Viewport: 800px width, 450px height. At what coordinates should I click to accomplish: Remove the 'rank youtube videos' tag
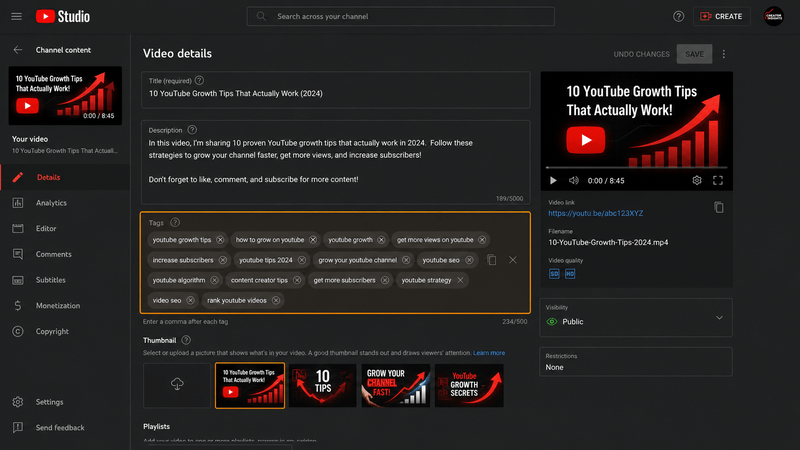[276, 301]
